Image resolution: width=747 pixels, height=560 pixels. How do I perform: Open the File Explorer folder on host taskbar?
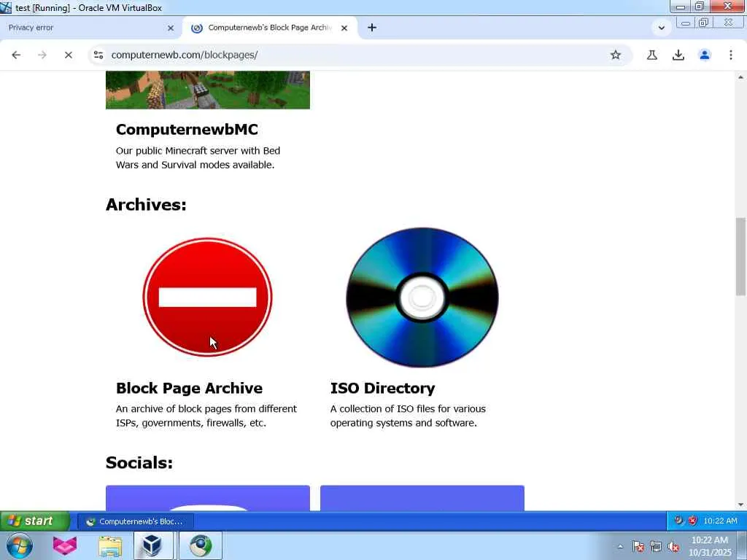pyautogui.click(x=110, y=546)
